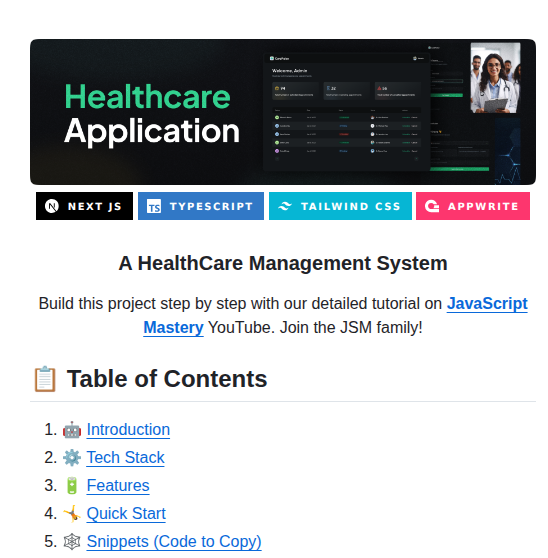Click the Next JS badge

(84, 206)
